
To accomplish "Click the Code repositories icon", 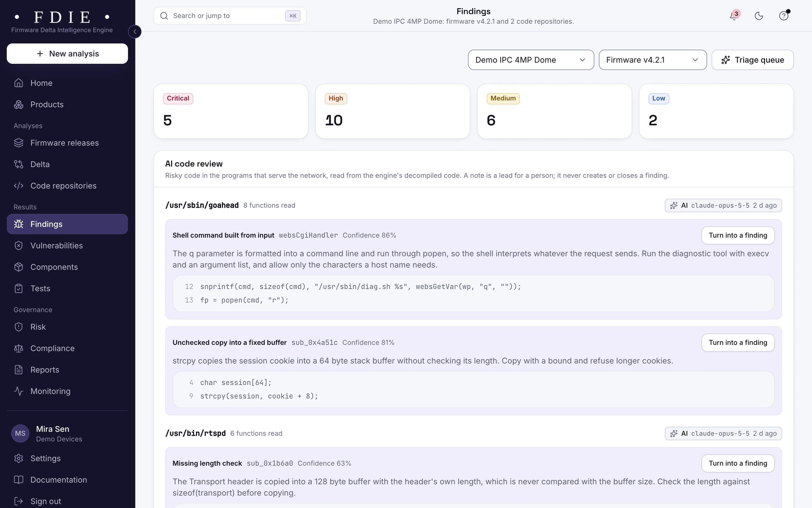I will [x=19, y=186].
